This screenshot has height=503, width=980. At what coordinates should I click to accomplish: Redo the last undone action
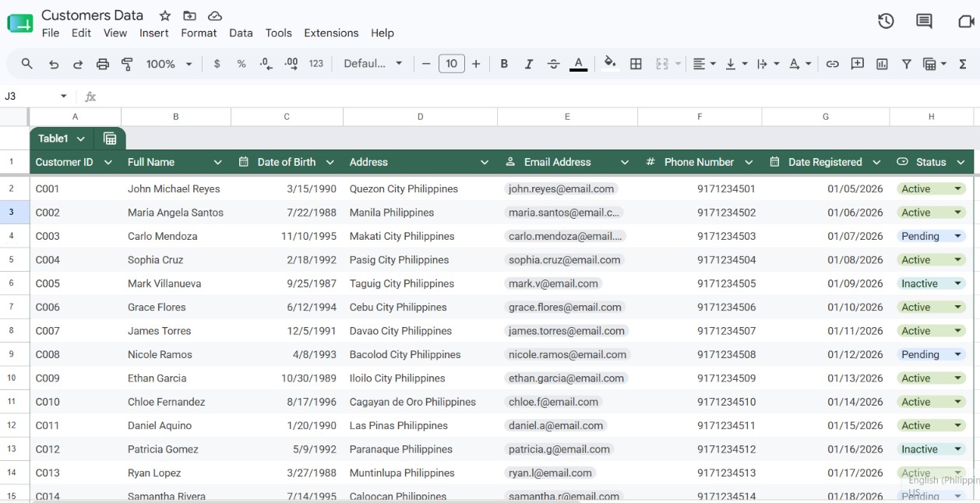pyautogui.click(x=78, y=64)
